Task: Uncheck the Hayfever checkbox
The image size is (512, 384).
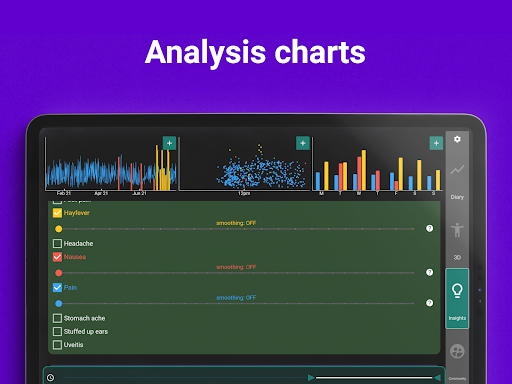Action: [57, 213]
